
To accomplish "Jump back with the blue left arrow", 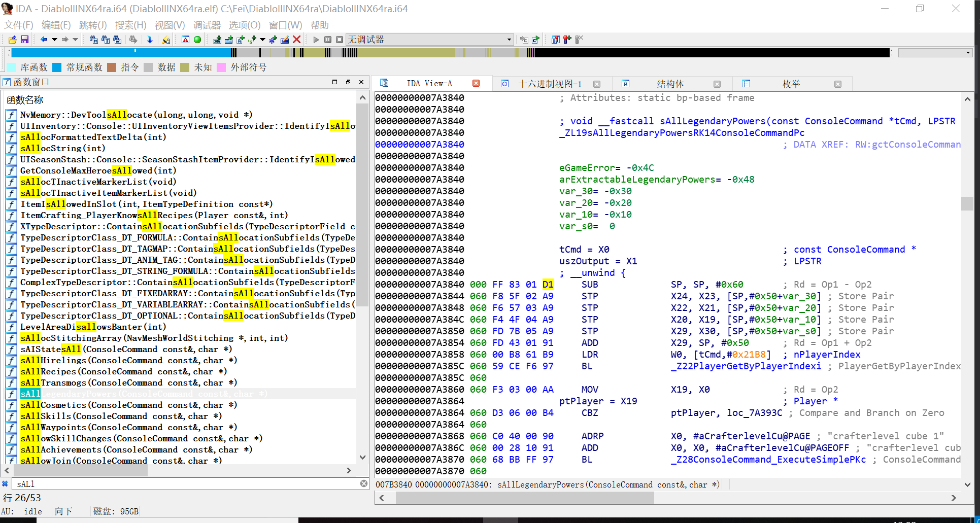I will point(44,40).
